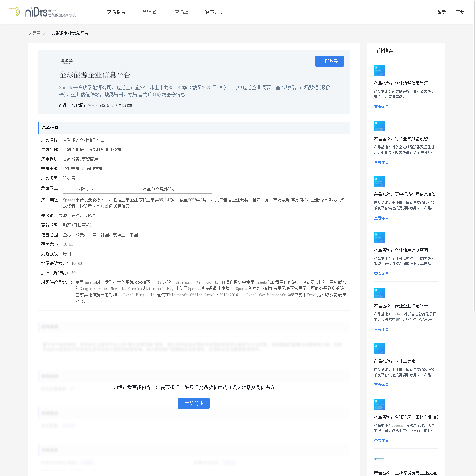476x476 pixels.
Task: Open 查看详情 for 全球建筑与工程企业
Action: (x=381, y=441)
